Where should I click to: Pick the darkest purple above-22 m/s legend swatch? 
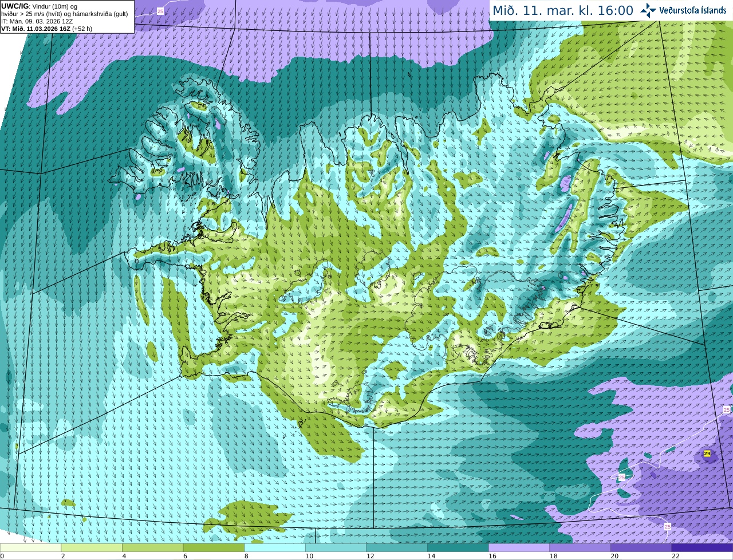[702, 548]
